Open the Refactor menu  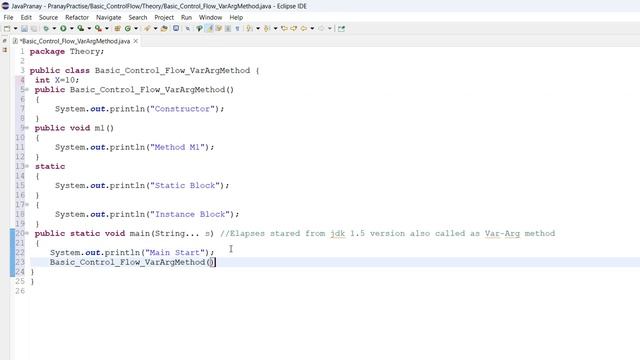(77, 18)
